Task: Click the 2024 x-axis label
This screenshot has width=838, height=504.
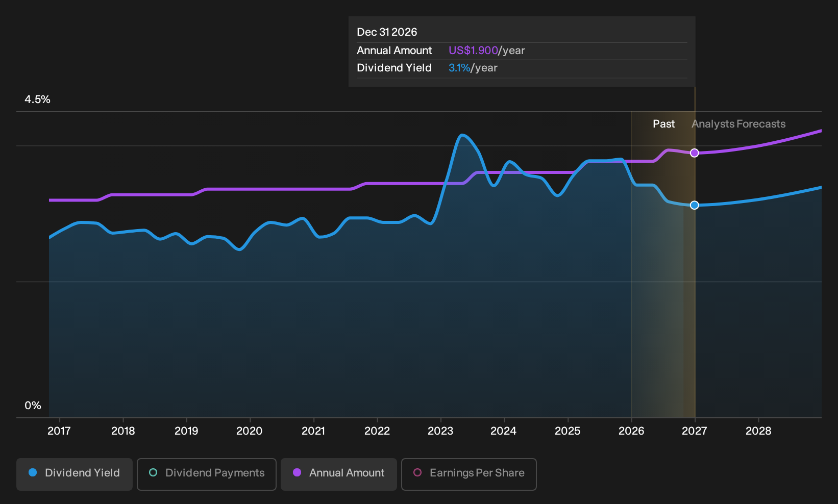Action: (504, 431)
